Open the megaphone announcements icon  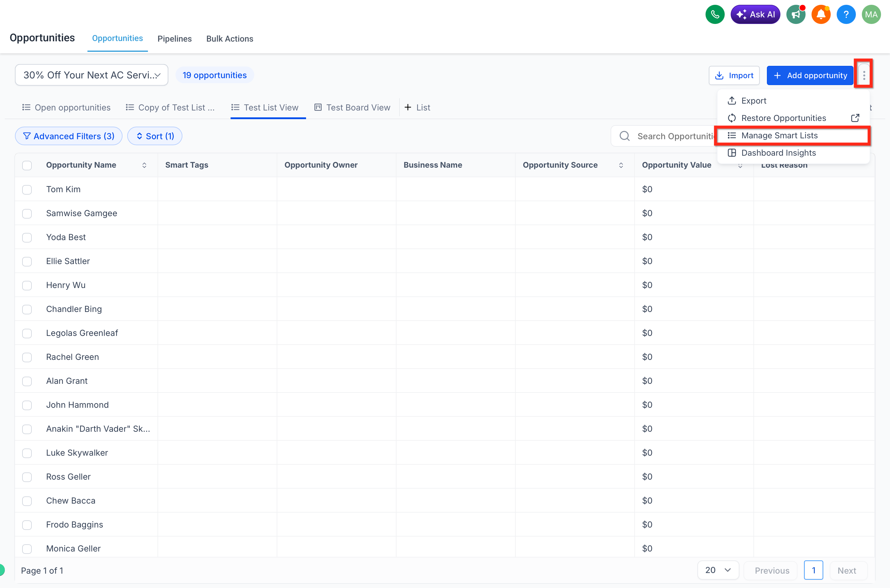[796, 14]
